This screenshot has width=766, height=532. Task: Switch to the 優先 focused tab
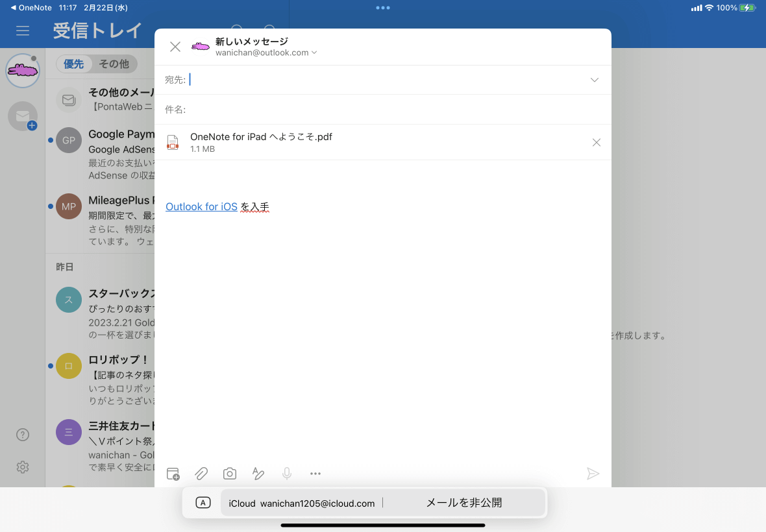pyautogui.click(x=74, y=64)
